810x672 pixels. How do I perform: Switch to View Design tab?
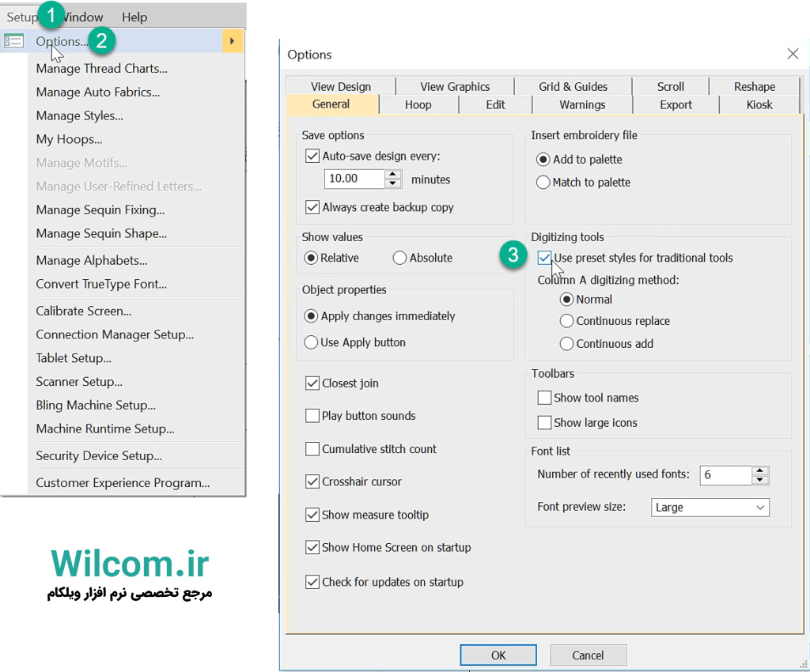click(x=341, y=86)
